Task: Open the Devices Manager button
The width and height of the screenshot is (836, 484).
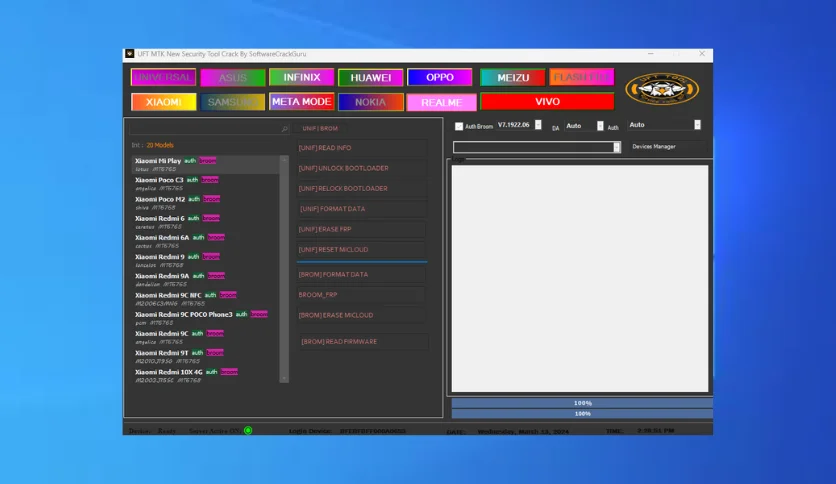Action: point(668,147)
